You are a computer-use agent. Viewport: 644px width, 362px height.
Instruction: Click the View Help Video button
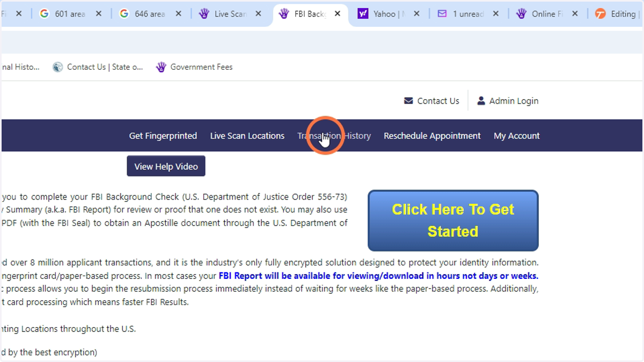click(x=166, y=166)
